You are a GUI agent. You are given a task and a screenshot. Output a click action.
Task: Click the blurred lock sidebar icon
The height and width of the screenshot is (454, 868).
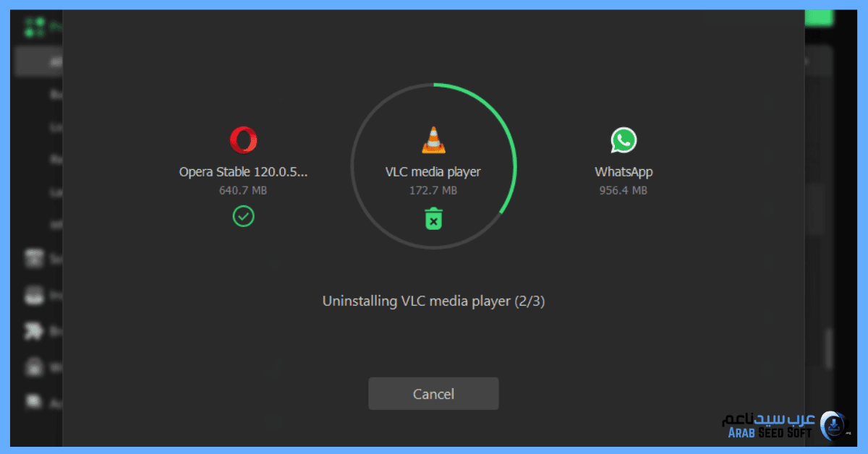(35, 367)
